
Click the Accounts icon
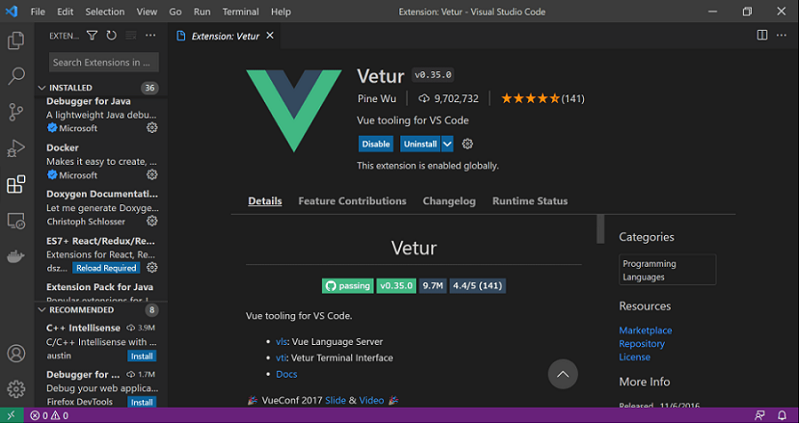[16, 354]
